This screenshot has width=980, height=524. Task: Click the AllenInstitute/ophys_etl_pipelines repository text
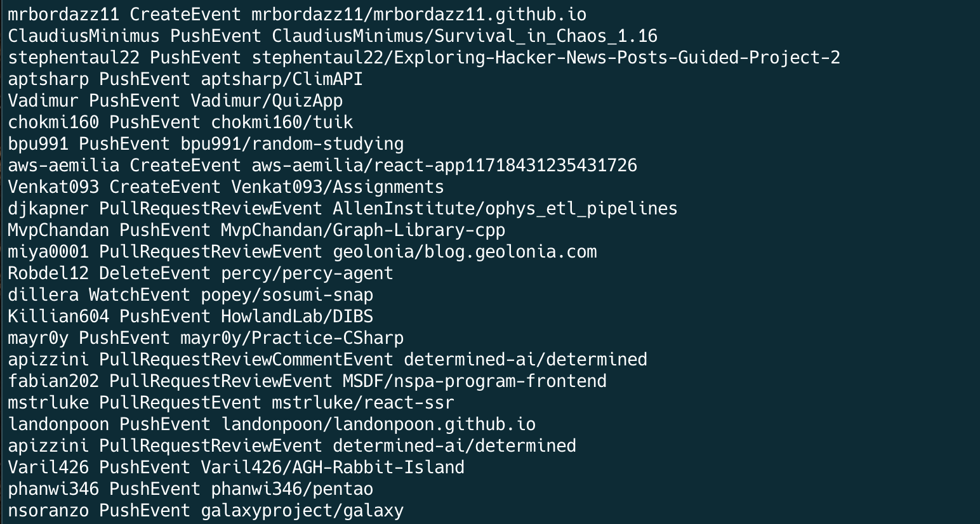[505, 208]
